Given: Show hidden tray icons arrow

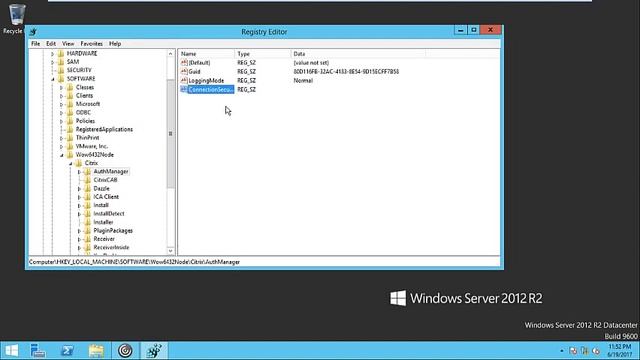Looking at the screenshot, I should [x=562, y=351].
